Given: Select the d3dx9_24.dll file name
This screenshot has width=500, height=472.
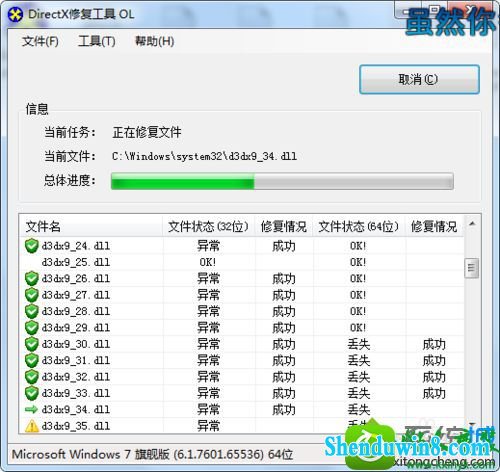Looking at the screenshot, I should pyautogui.click(x=76, y=246).
